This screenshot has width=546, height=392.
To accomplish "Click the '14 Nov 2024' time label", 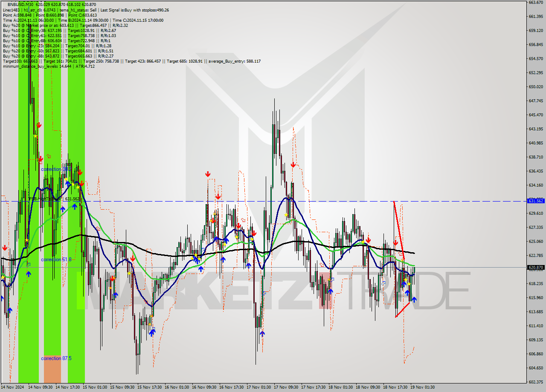I will point(13,387).
